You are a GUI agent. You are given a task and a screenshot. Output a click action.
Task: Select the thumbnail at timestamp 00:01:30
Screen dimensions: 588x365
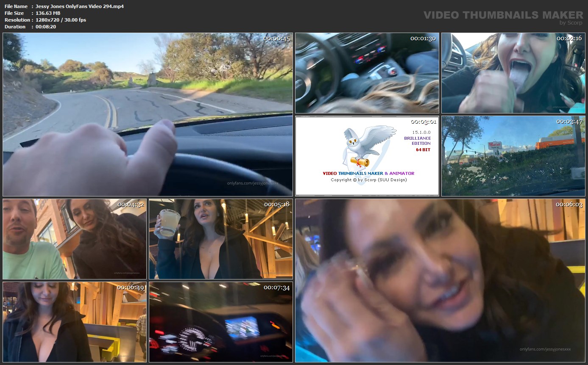(367, 73)
